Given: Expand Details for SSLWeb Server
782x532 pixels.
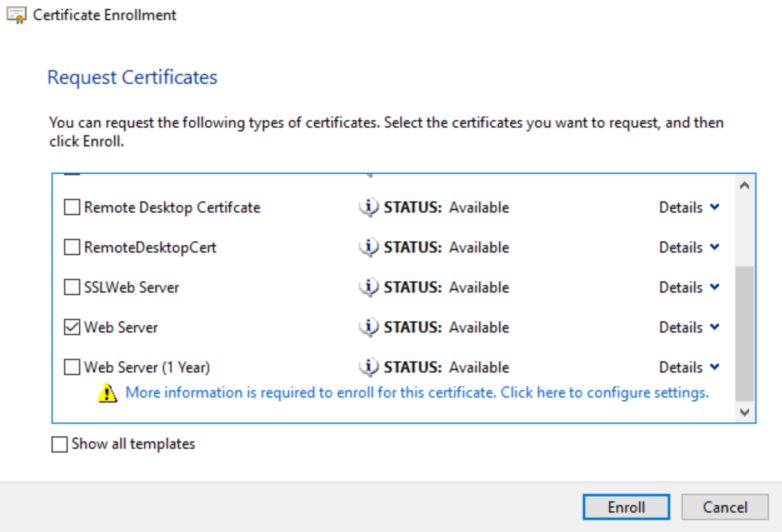Looking at the screenshot, I should (689, 287).
